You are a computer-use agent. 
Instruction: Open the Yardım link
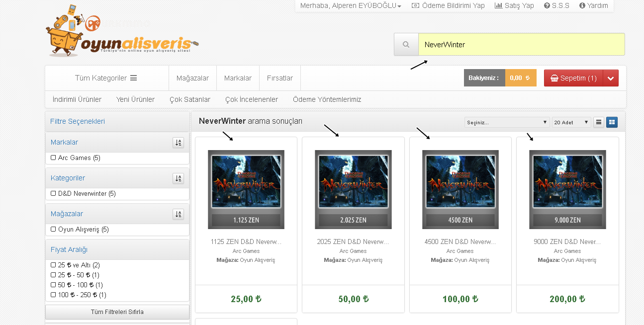coord(594,5)
